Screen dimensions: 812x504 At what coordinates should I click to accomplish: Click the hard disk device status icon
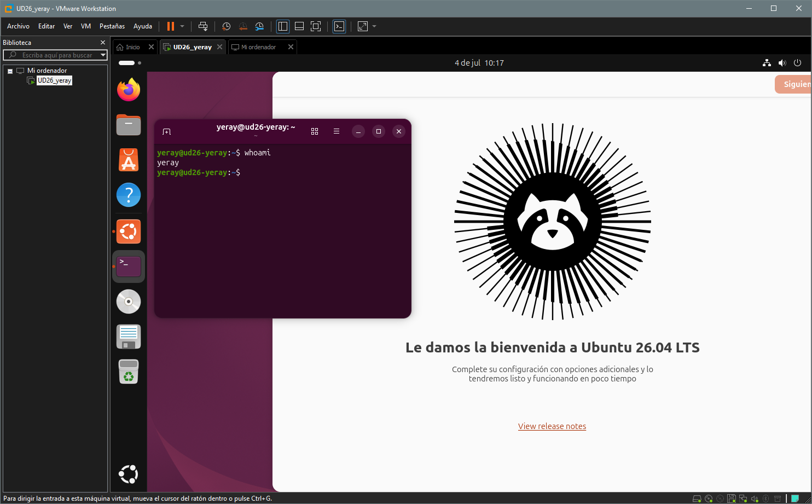[697, 499]
